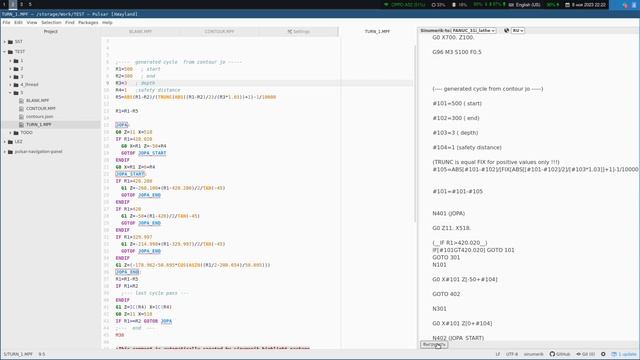Screen dimensions: 640x360
Task: Click the GitHub status bar icon
Action: coord(560,354)
